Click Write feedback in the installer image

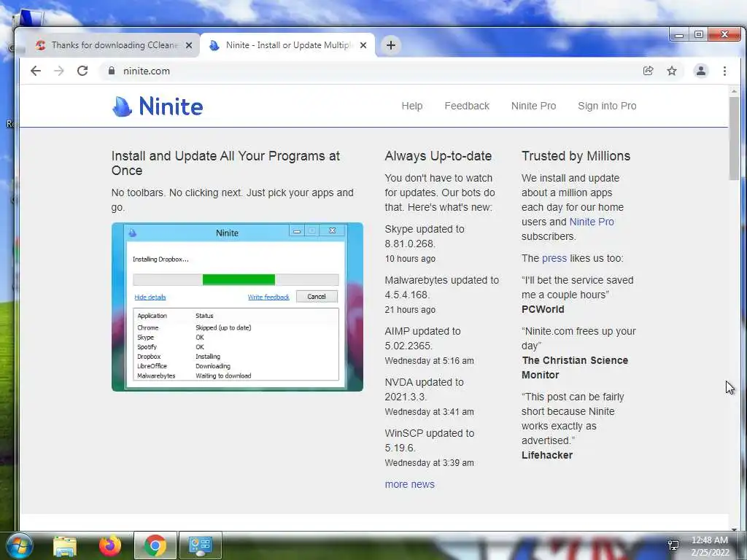[x=268, y=297]
